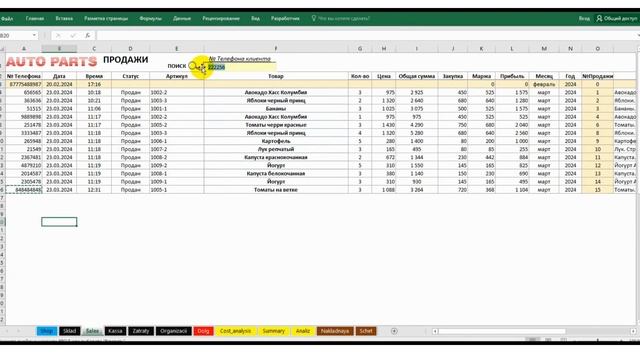
Task: Open the Вставка ribbon tab
Action: tap(64, 18)
